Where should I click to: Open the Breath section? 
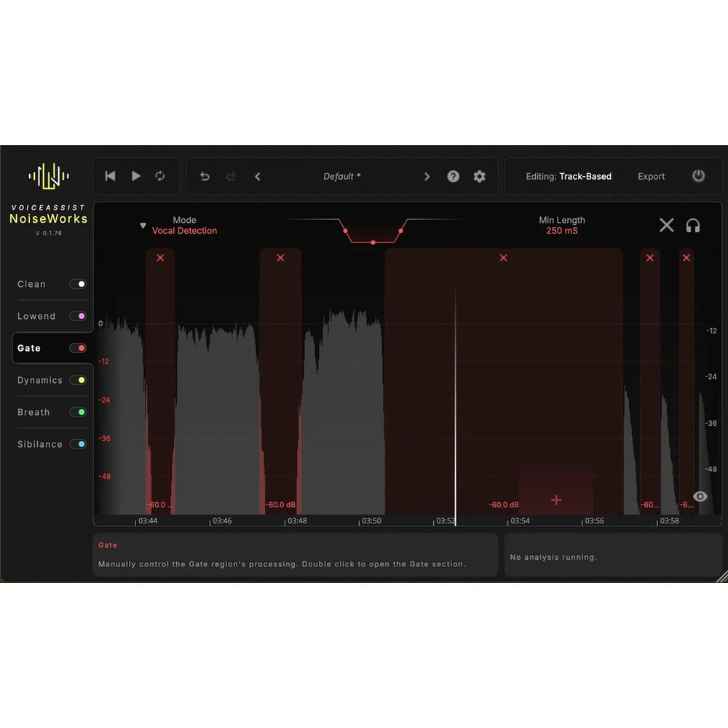[33, 412]
